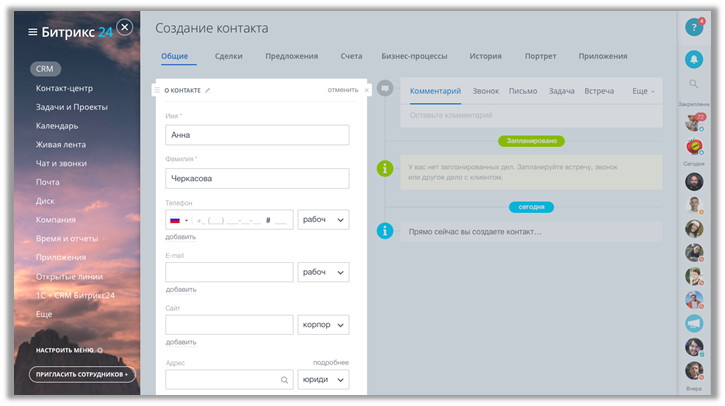This screenshot has height=406, width=725.
Task: Click добавить under the phone field
Action: click(x=180, y=237)
